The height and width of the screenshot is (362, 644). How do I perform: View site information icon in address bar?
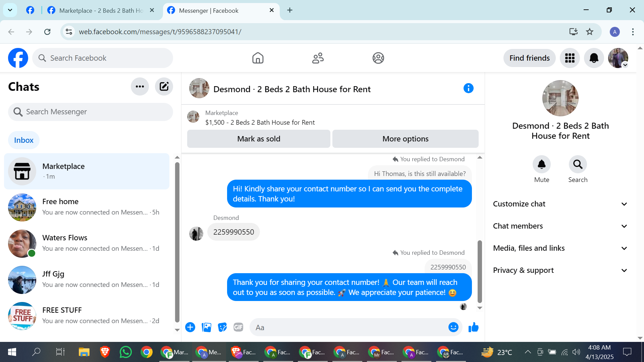[x=69, y=32]
